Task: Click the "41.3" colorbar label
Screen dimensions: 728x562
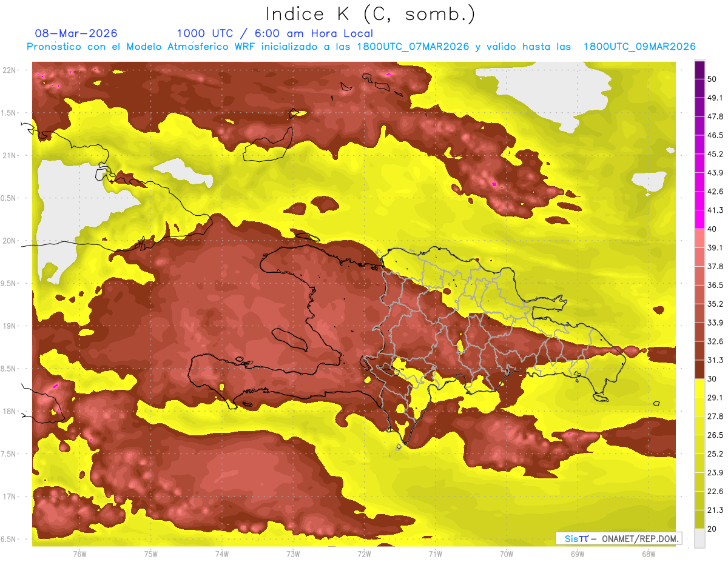Action: click(x=715, y=210)
